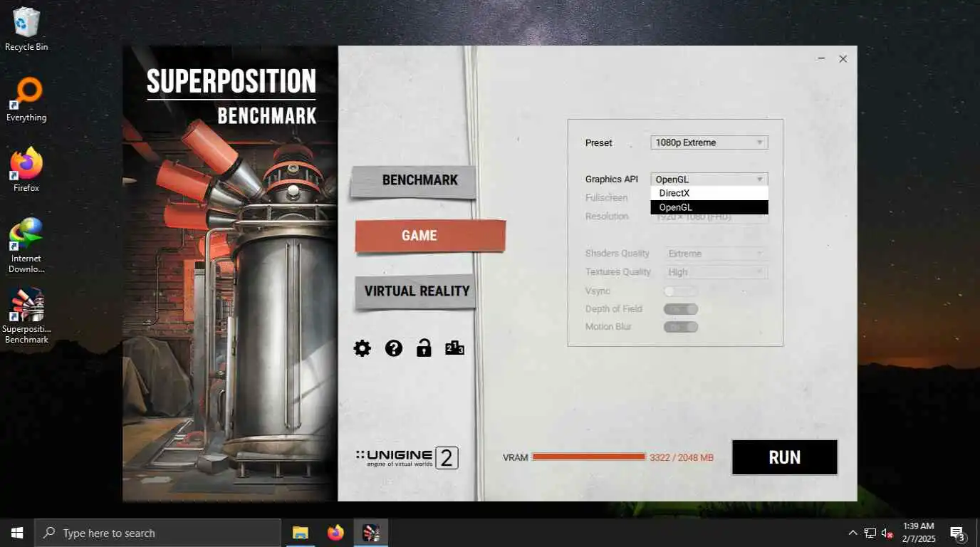The height and width of the screenshot is (547, 980).
Task: Minimize the Superposition window
Action: 821,58
